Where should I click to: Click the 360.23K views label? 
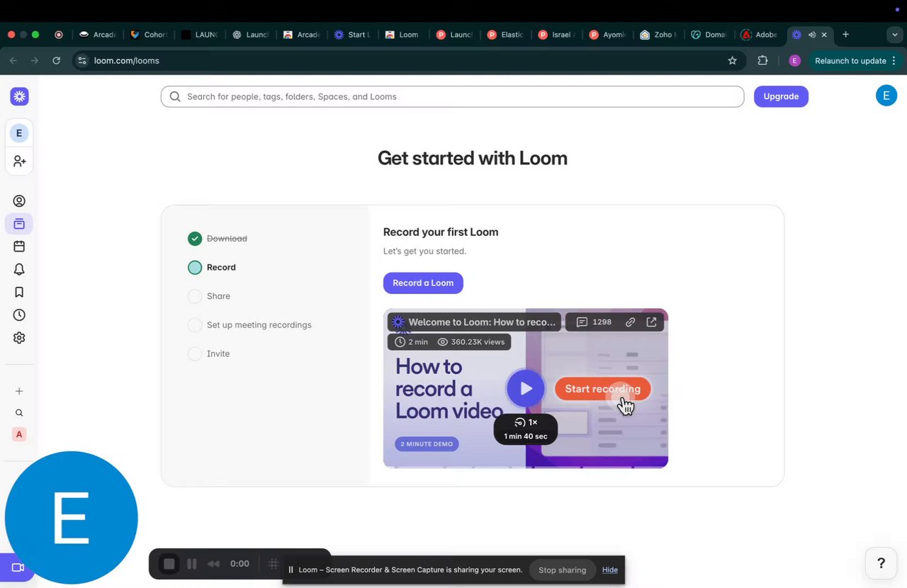click(471, 341)
